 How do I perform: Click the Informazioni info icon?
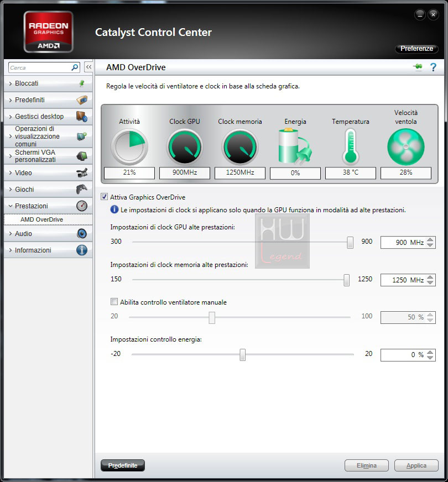(x=82, y=250)
